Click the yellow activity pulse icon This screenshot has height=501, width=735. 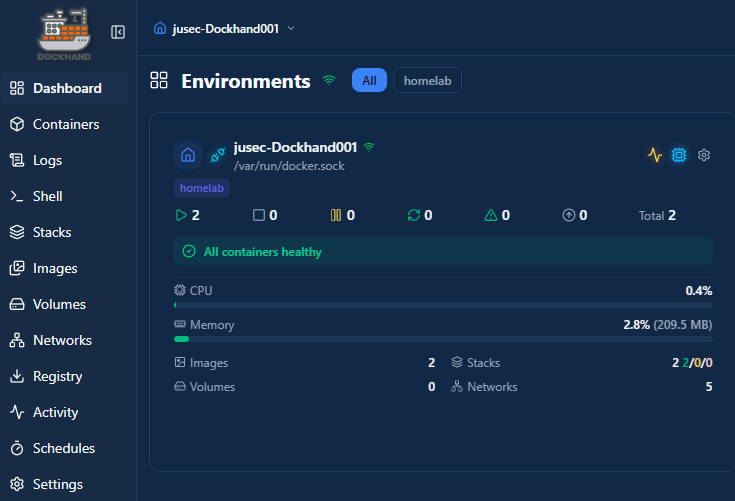(x=655, y=155)
